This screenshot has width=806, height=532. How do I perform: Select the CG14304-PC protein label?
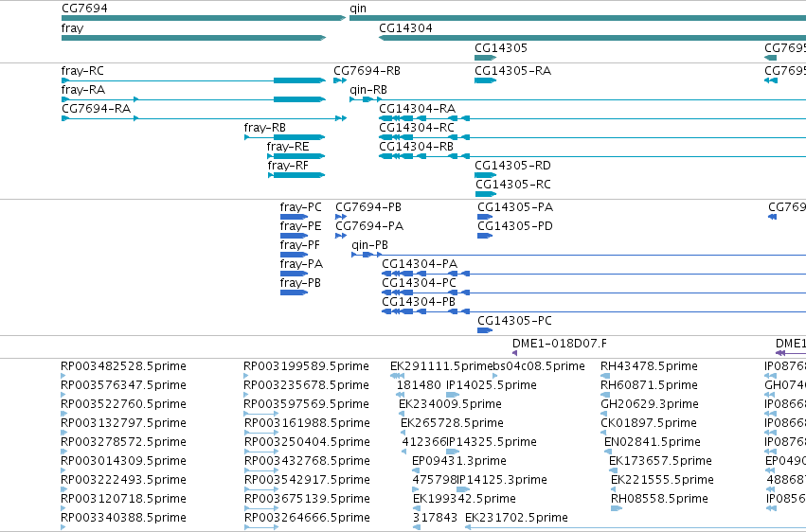(420, 283)
